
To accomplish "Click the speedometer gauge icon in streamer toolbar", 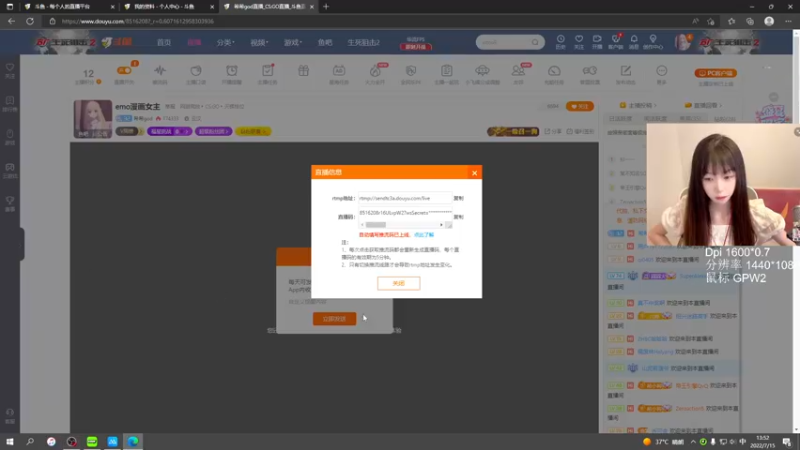I will 554,73.
